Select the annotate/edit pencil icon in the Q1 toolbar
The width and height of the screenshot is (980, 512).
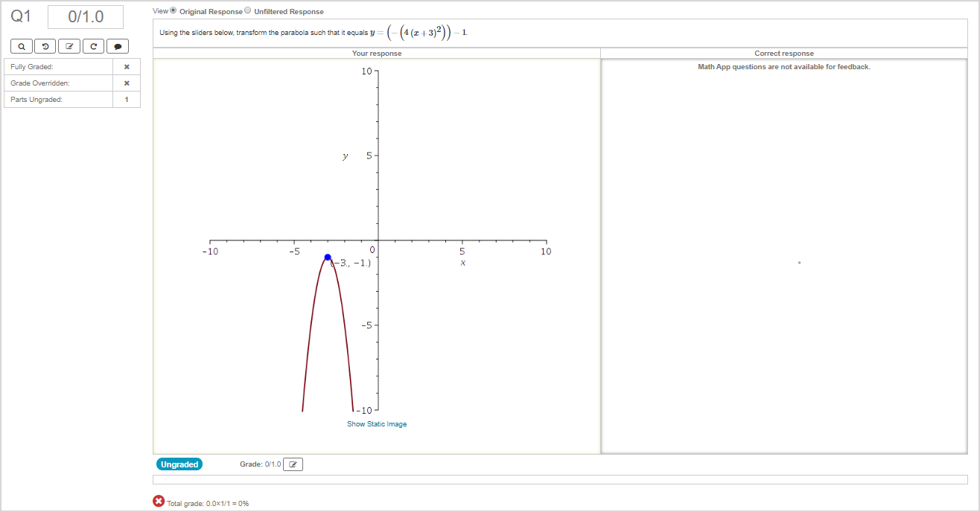69,46
